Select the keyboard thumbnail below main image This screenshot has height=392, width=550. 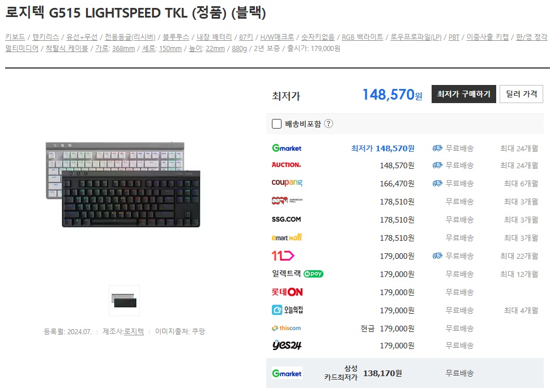[x=124, y=300]
